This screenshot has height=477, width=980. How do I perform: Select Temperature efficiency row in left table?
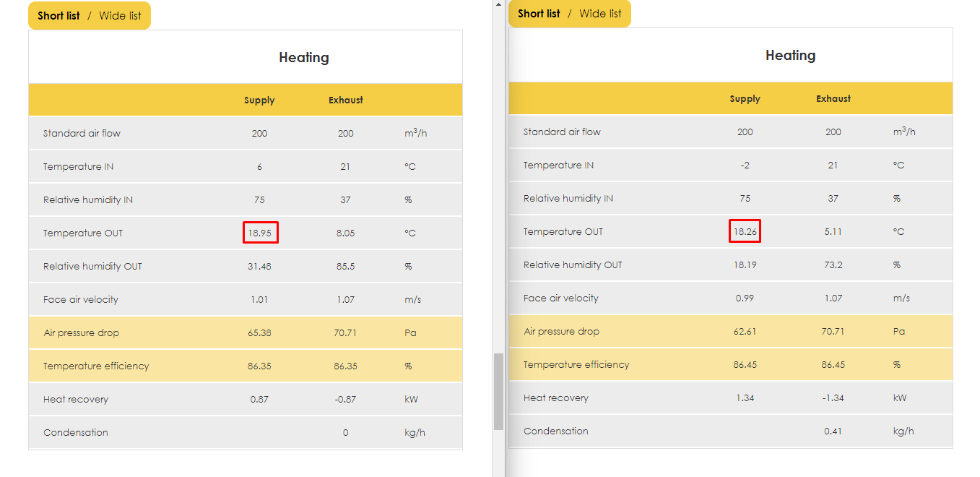246,366
